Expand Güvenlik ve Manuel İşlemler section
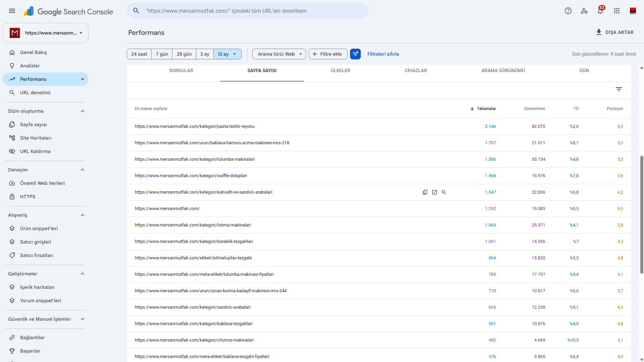This screenshot has height=362, width=644. click(83, 319)
